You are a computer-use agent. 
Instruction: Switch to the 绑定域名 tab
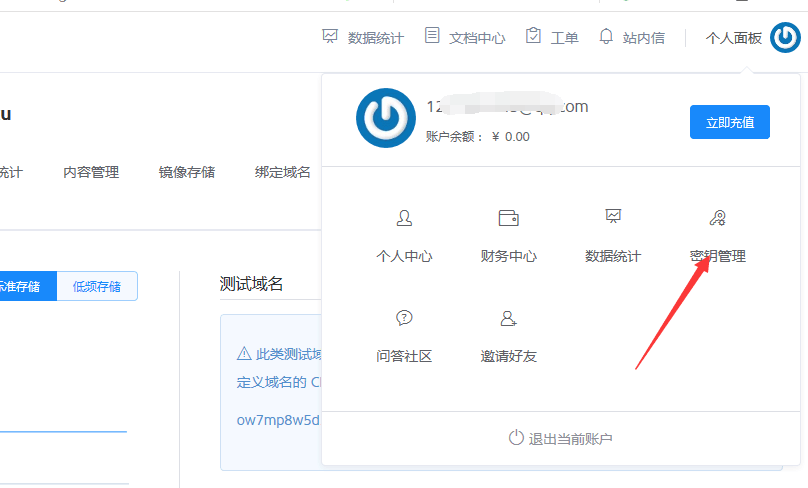tap(283, 172)
